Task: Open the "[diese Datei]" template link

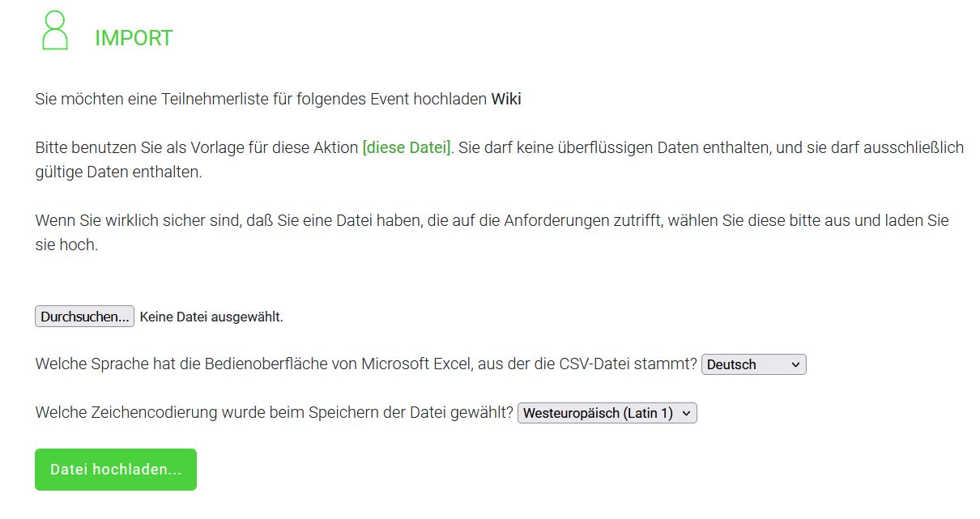Action: [x=406, y=148]
